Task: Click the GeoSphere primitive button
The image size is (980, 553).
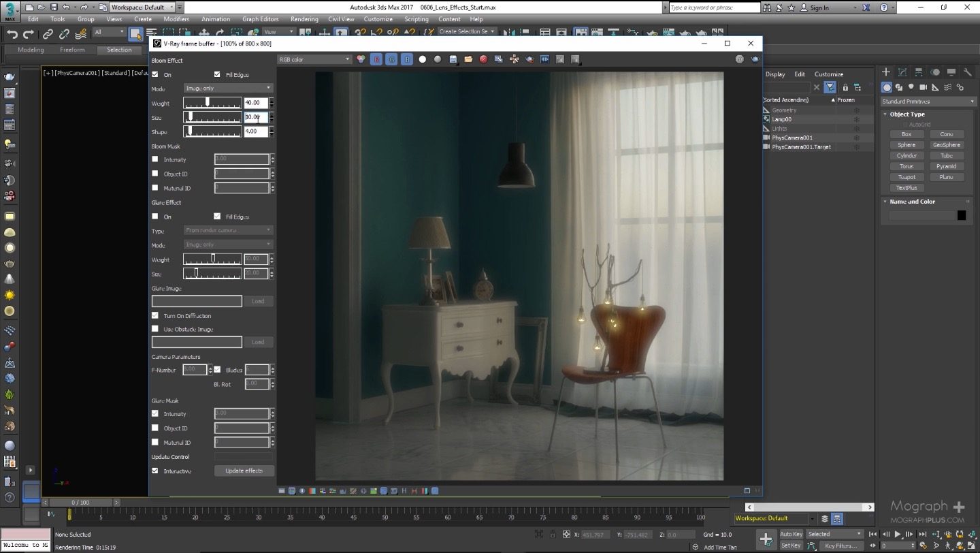Action: point(946,145)
